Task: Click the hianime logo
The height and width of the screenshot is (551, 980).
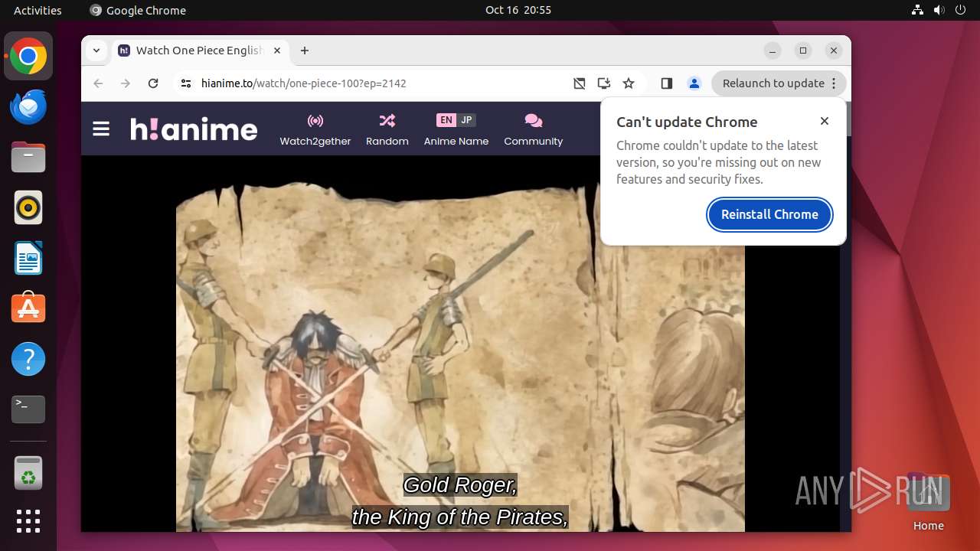Action: (x=194, y=129)
